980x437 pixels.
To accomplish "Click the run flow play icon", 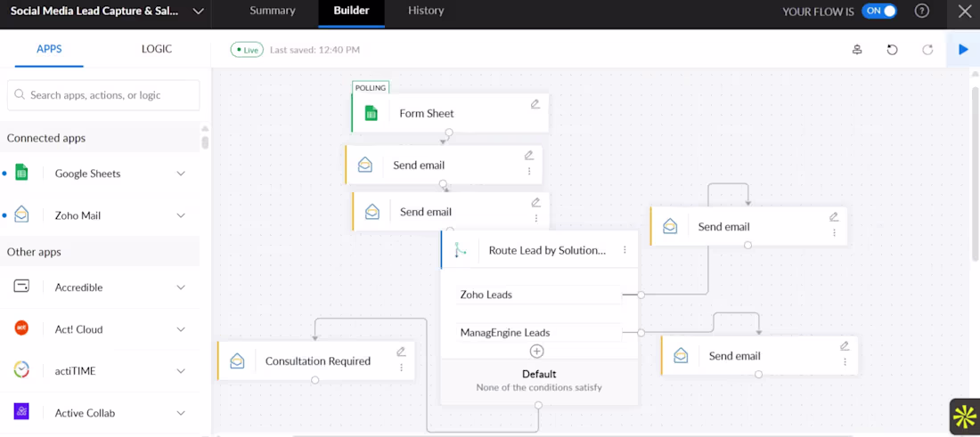I will pos(963,50).
